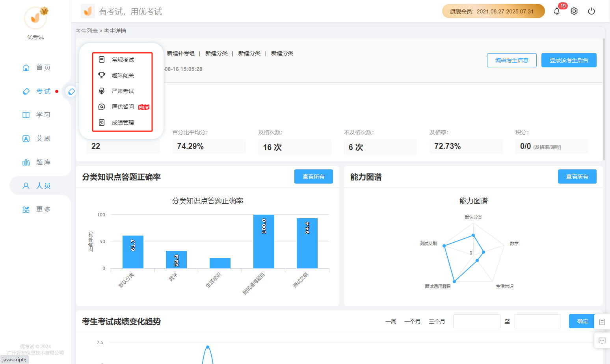Click the 默认分类 radar chart label
The width and height of the screenshot is (610, 364).
coord(473,217)
